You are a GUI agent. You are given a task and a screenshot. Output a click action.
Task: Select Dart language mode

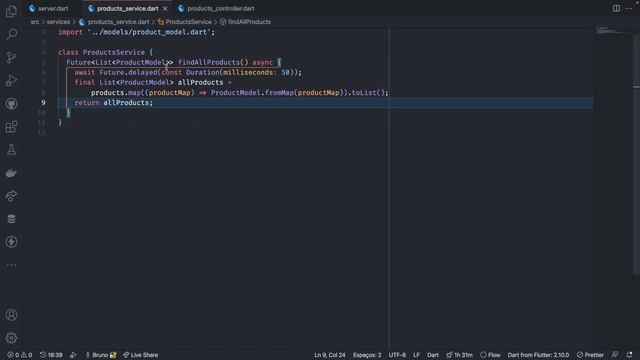[433, 355]
